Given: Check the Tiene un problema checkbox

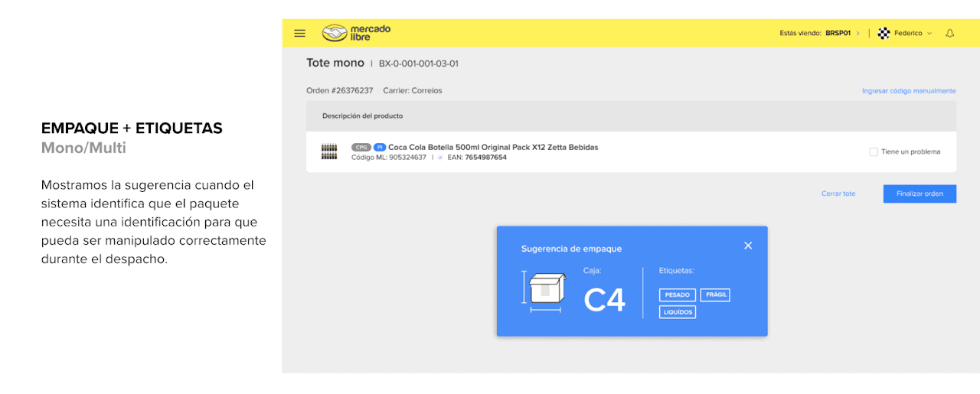Looking at the screenshot, I should pyautogui.click(x=874, y=151).
